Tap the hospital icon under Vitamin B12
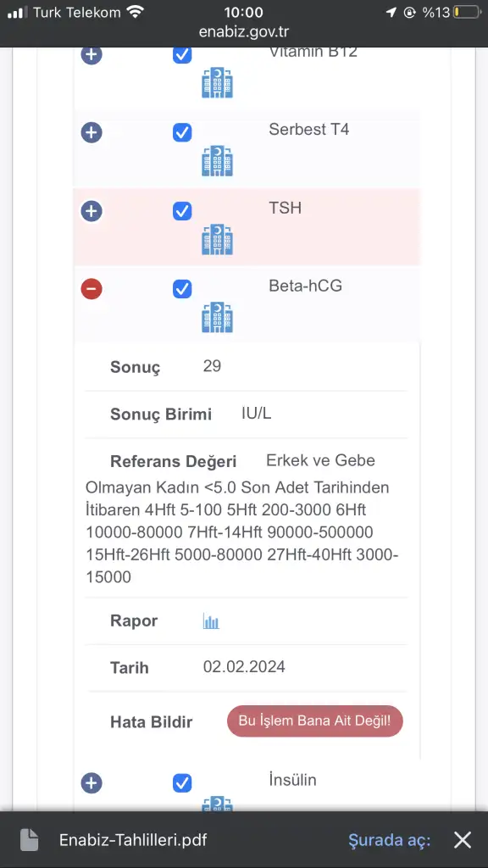Screen dimensions: 488x868 click(x=217, y=83)
